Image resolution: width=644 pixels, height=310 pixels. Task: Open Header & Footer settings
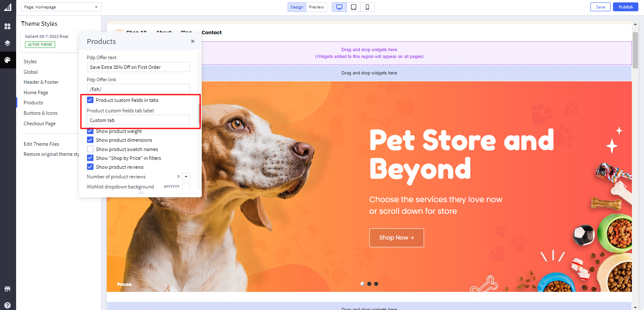(41, 82)
